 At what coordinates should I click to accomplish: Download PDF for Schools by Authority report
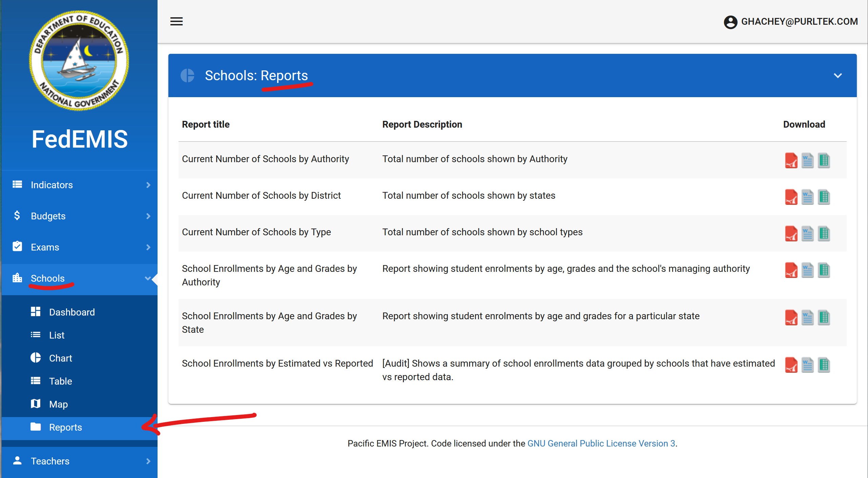(791, 160)
